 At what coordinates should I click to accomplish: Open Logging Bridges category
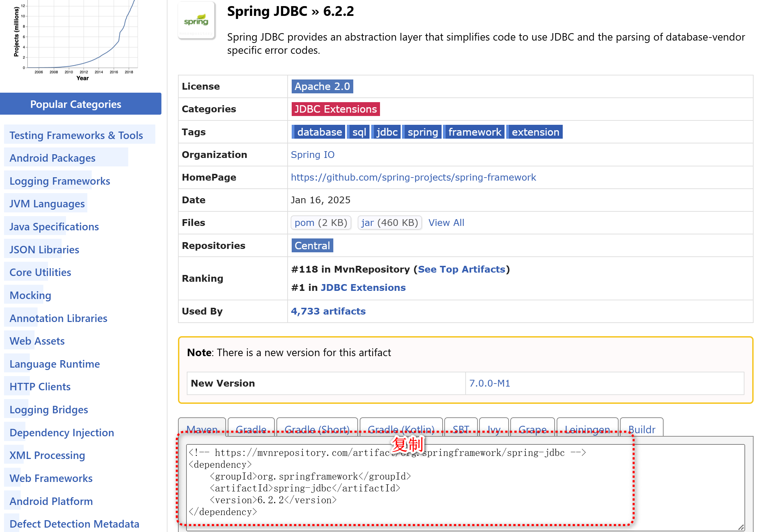click(x=49, y=410)
